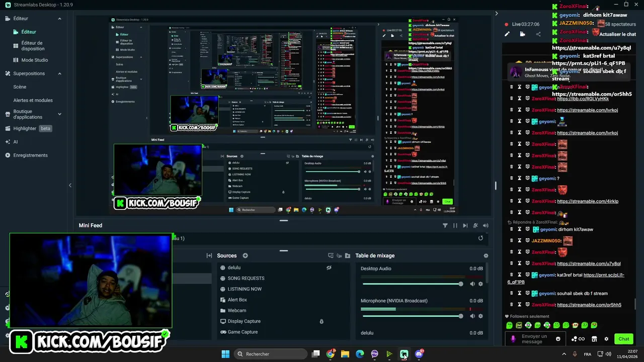
Task: Add a new source with plus icon
Action: [245, 255]
